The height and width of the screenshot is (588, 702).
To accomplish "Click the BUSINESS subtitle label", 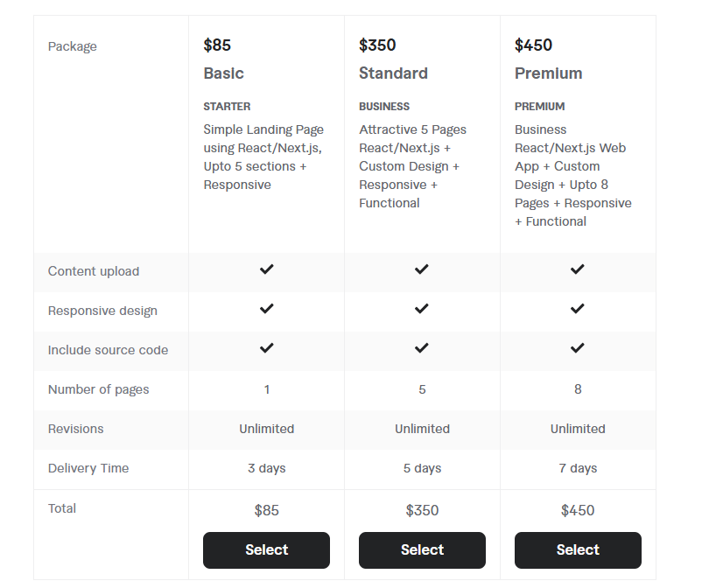I will click(x=384, y=107).
